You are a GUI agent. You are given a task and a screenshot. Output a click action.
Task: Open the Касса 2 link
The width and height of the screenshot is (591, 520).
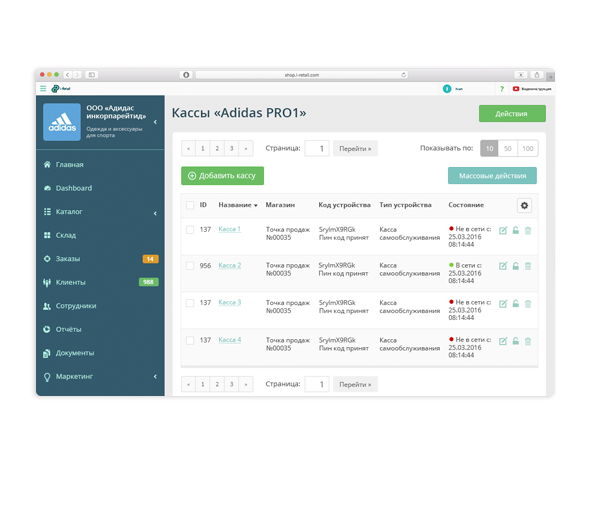click(x=230, y=265)
